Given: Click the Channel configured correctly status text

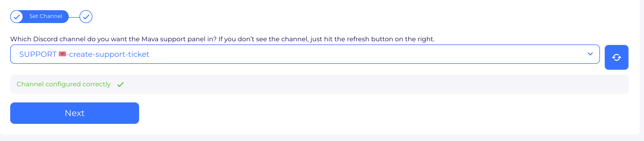Looking at the screenshot, I should (x=64, y=84).
